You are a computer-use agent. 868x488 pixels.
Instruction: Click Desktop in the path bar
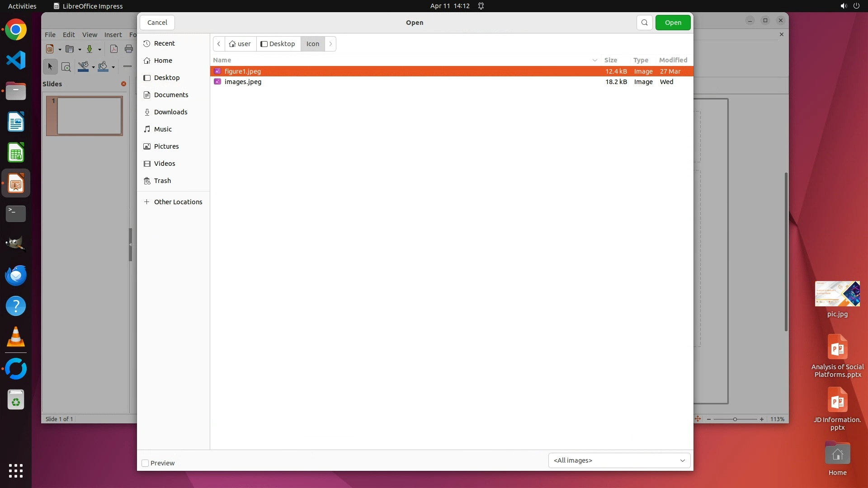click(278, 44)
